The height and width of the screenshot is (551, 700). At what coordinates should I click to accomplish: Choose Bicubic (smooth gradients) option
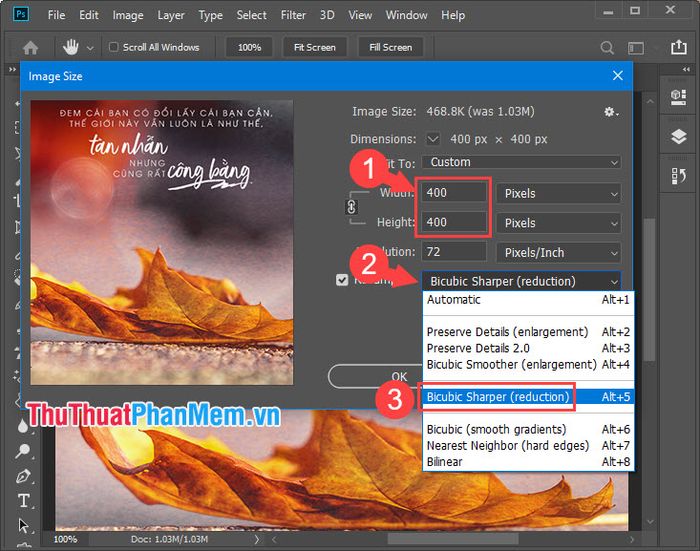528,430
